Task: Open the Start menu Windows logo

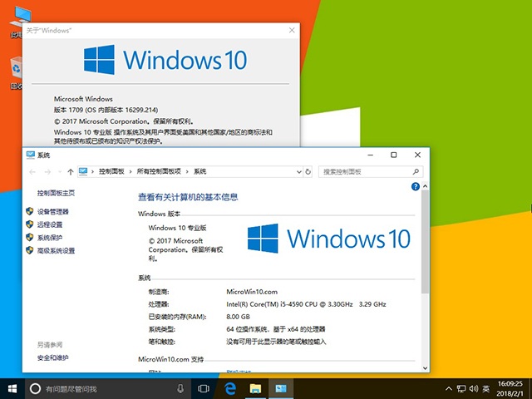Action: coord(12,389)
